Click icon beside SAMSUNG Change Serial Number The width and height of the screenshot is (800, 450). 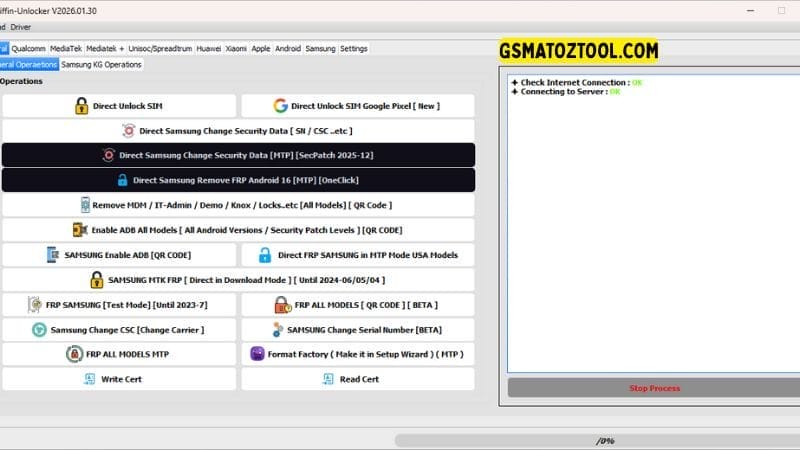[x=277, y=330]
